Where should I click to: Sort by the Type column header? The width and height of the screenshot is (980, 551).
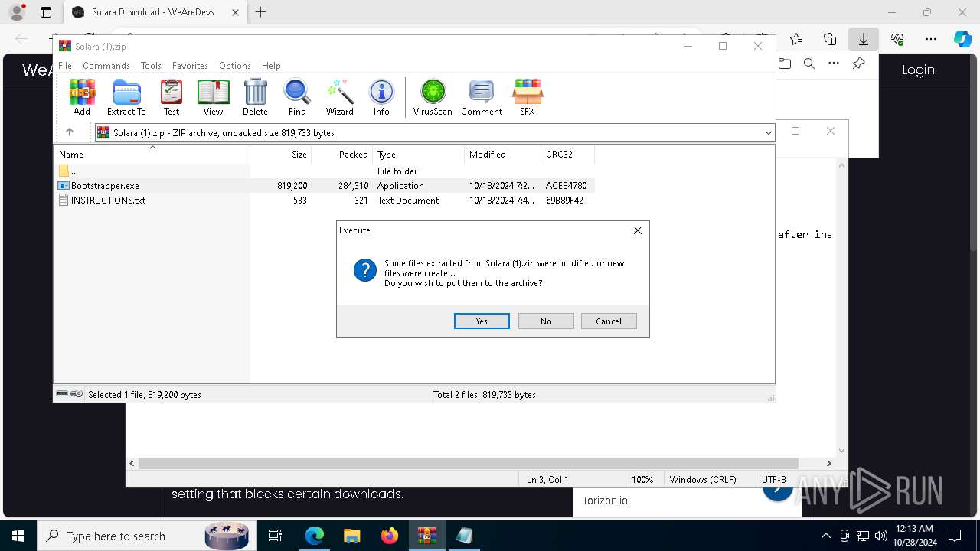419,154
